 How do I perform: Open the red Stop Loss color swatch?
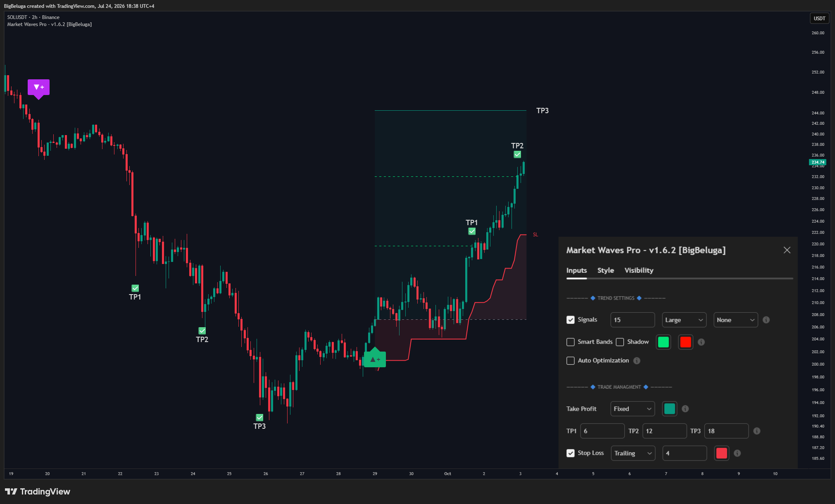721,453
